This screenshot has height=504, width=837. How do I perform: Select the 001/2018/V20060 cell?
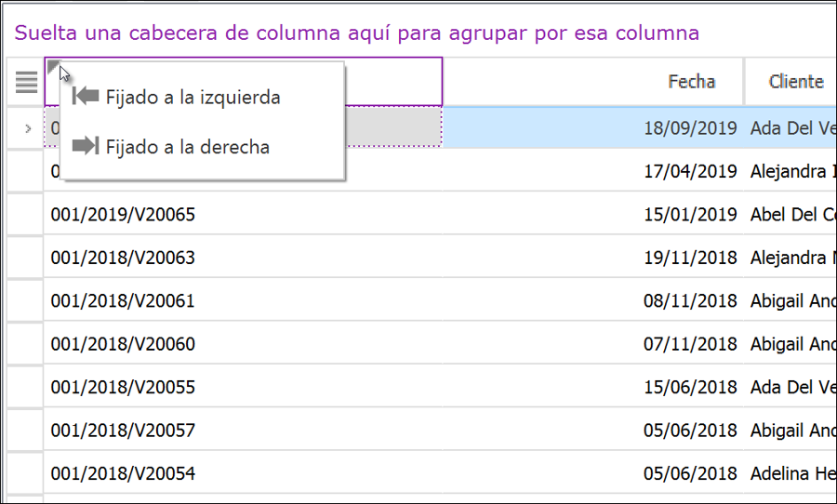click(x=123, y=344)
